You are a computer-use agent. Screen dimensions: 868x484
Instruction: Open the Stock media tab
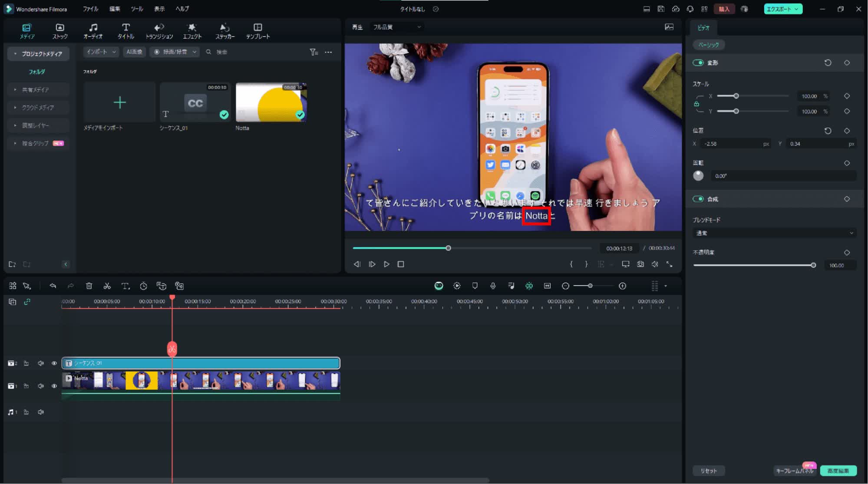[60, 31]
